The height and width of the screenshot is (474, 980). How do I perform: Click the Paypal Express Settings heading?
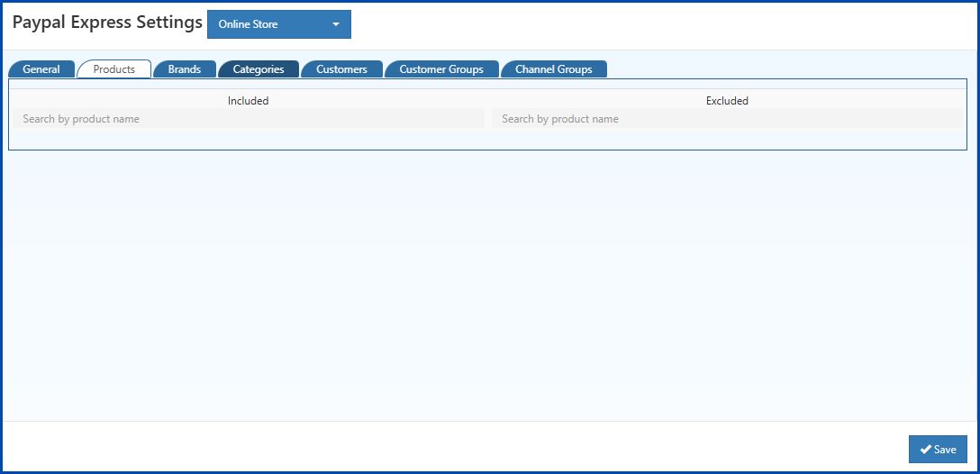tap(107, 23)
